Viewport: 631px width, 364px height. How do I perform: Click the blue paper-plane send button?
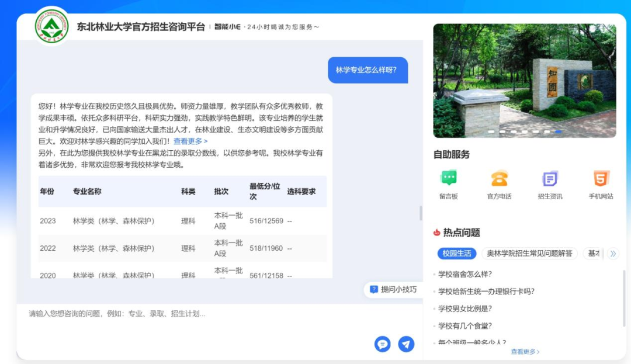406,344
